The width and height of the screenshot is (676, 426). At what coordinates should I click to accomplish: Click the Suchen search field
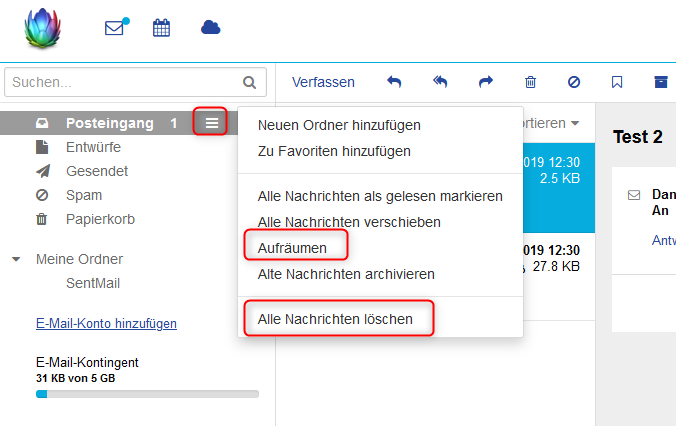[x=122, y=82]
